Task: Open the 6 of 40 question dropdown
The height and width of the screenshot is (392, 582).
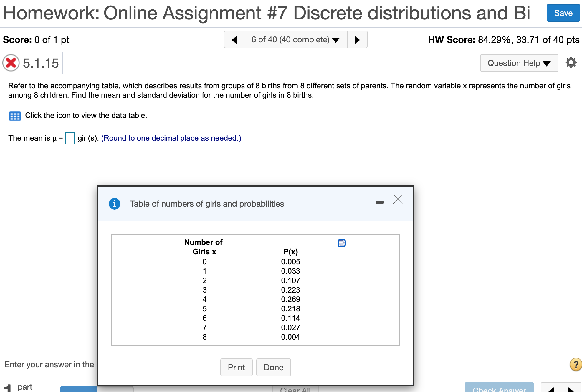Action: [295, 40]
